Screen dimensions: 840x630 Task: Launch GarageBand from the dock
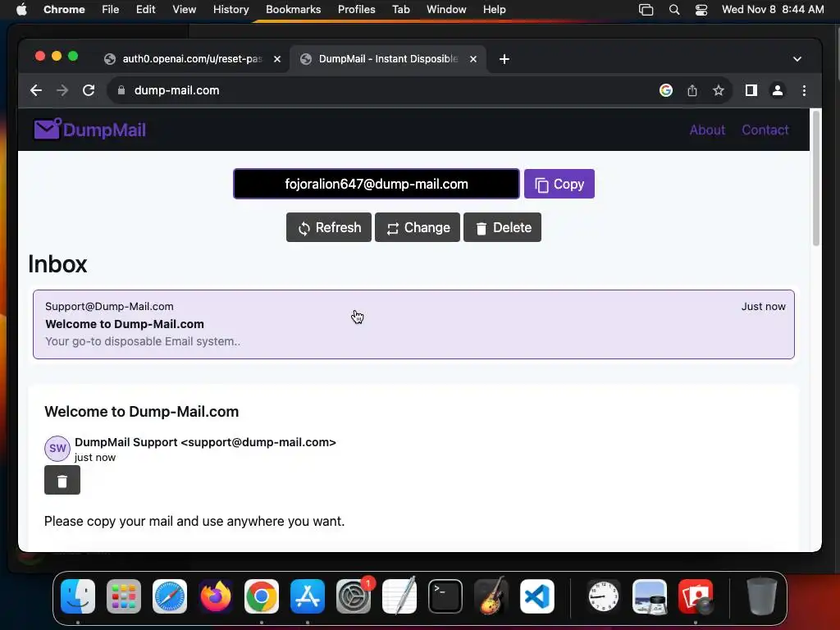tap(491, 596)
